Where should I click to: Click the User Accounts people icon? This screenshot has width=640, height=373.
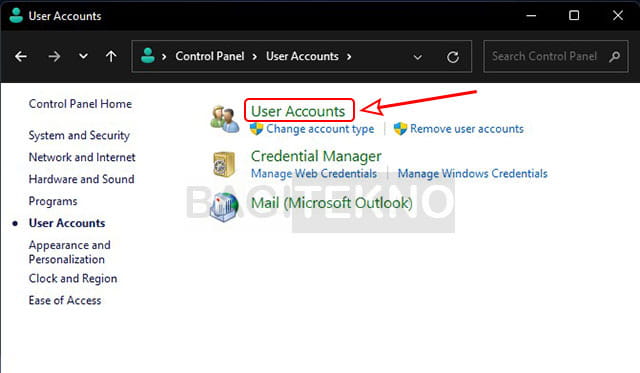click(x=224, y=119)
